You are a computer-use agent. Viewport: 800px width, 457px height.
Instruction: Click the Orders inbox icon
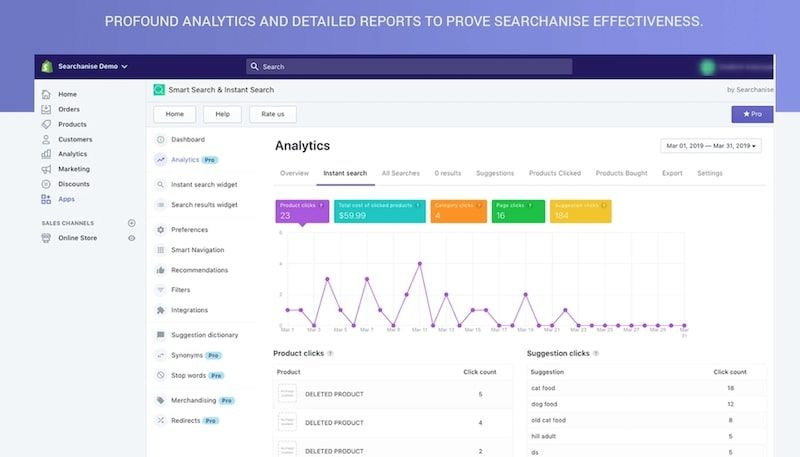[x=46, y=109]
